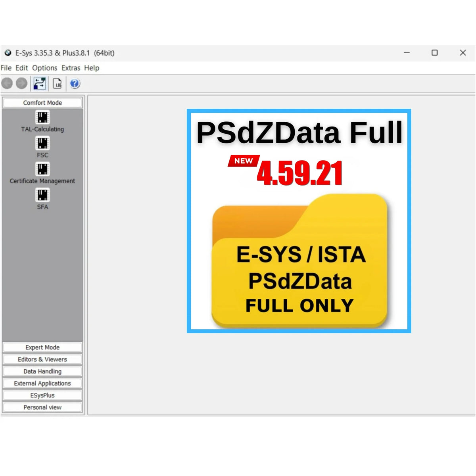
Task: Click the forward navigation arrow icon
Action: click(21, 83)
